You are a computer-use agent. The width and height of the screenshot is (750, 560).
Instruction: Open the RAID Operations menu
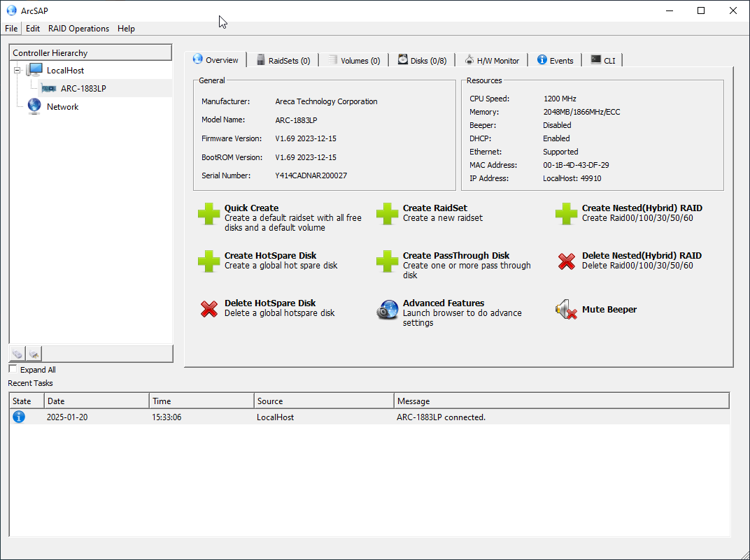click(x=78, y=29)
